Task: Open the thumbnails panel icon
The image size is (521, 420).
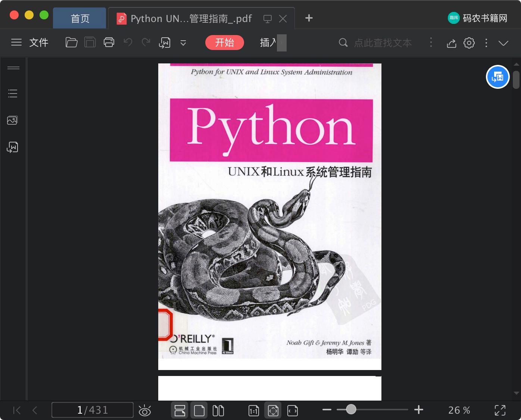Action: pyautogui.click(x=12, y=120)
